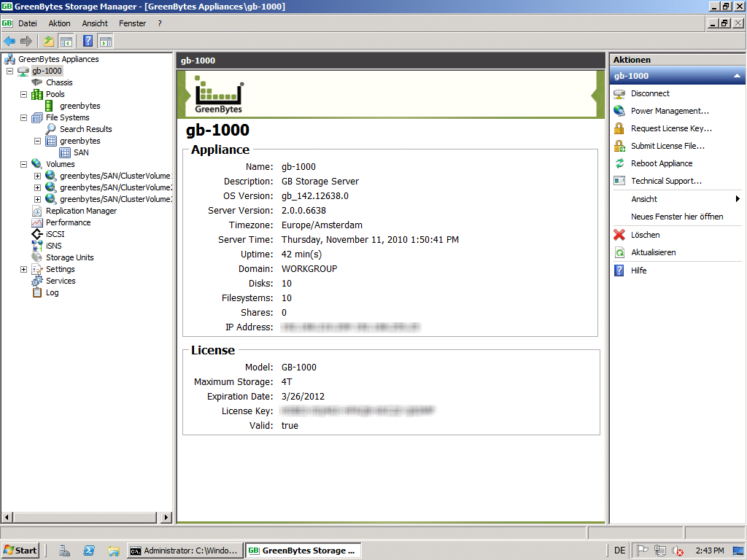Viewport: 747px width, 560px height.
Task: Open the Ansicht menu in the menu bar
Action: coord(96,23)
